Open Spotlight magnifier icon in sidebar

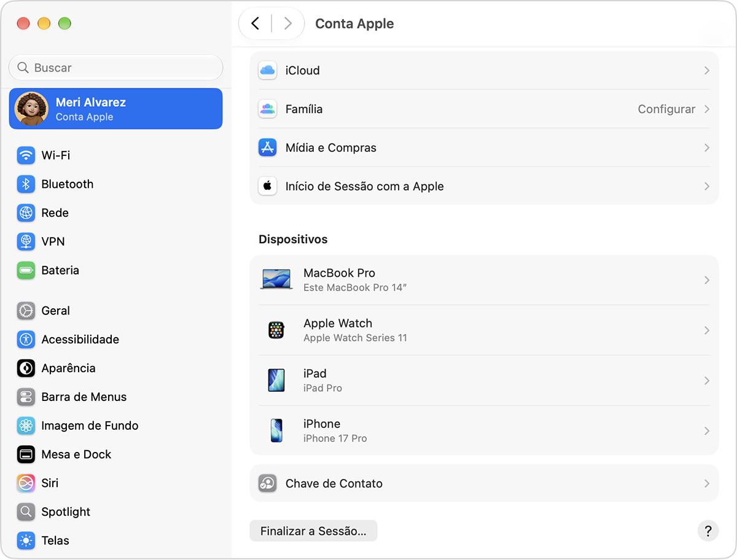tap(26, 511)
